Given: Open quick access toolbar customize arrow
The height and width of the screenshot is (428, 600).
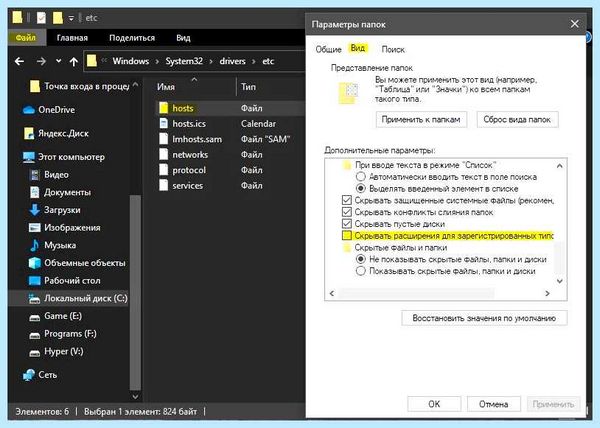Looking at the screenshot, I should click(71, 18).
